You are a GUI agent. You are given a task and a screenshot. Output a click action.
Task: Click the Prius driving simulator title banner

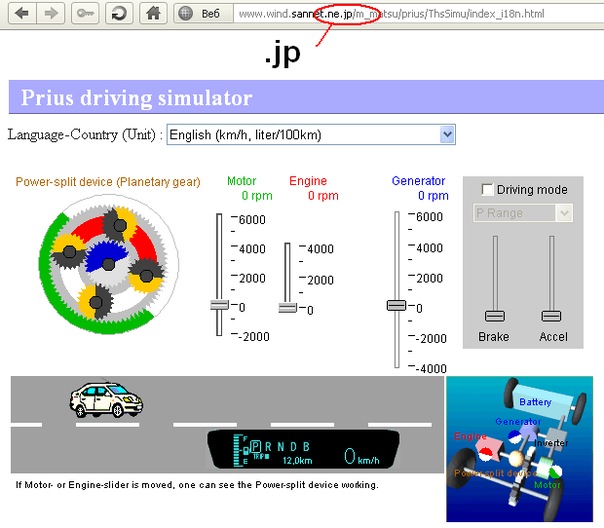pos(306,97)
